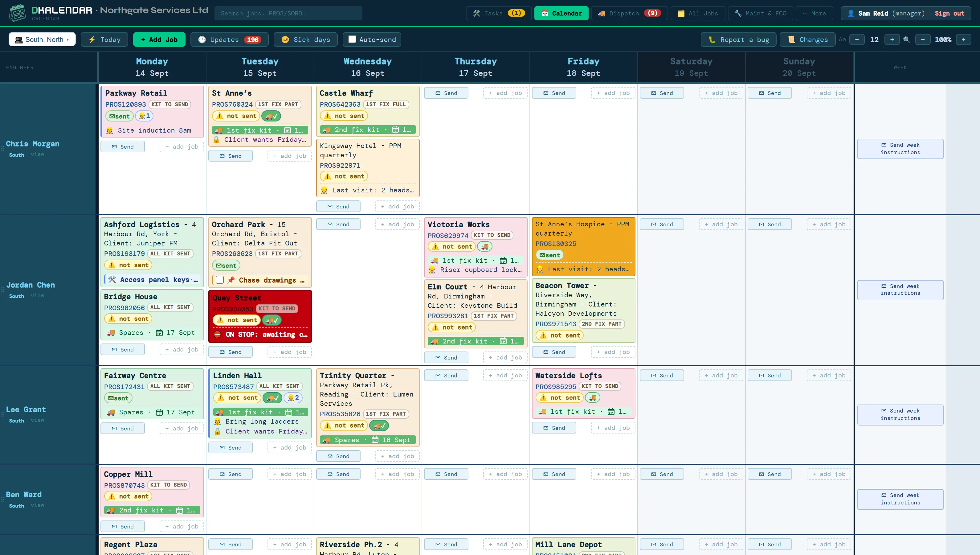Open the All Jobs tab

[698, 13]
